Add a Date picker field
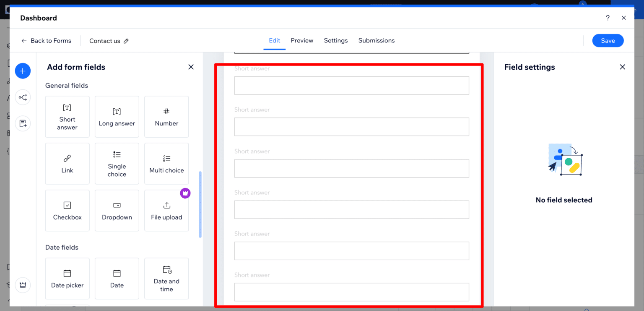644x311 pixels. click(67, 278)
